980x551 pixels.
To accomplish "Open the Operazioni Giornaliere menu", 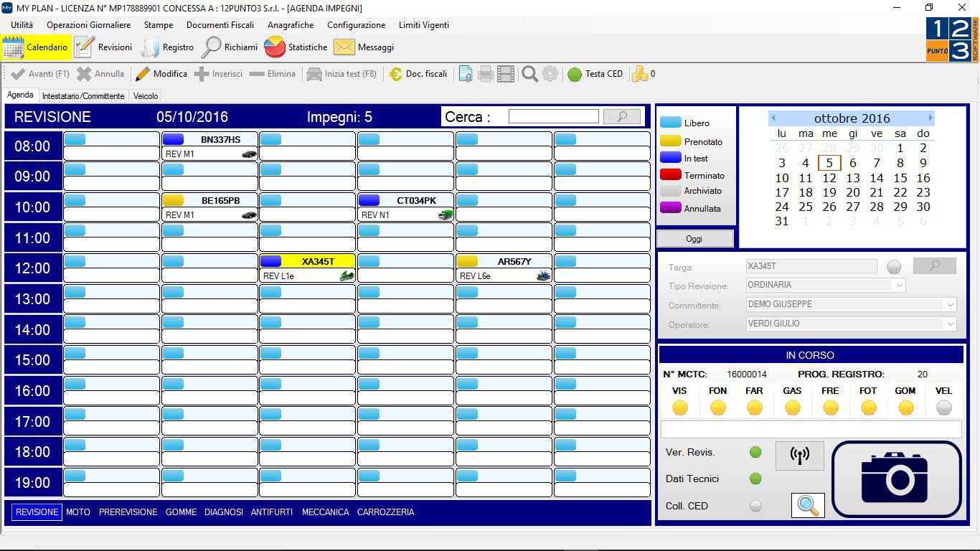I will pyautogui.click(x=89, y=25).
